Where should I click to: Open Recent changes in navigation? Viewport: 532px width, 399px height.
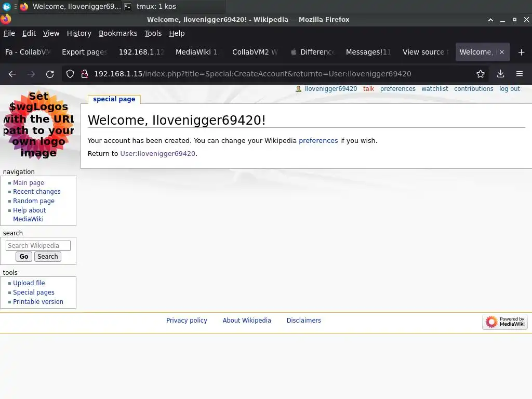[37, 192]
